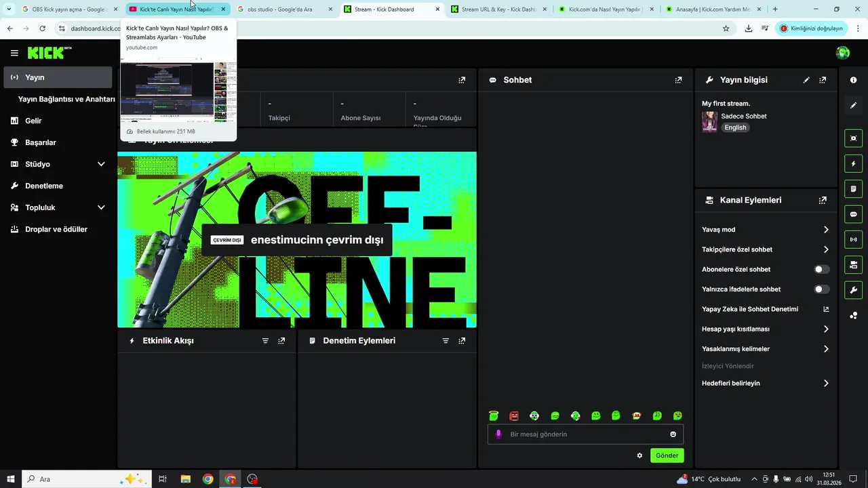Filter the Etkinlik Akışı feed
Viewport: 868px width, 488px height.
coord(265,341)
